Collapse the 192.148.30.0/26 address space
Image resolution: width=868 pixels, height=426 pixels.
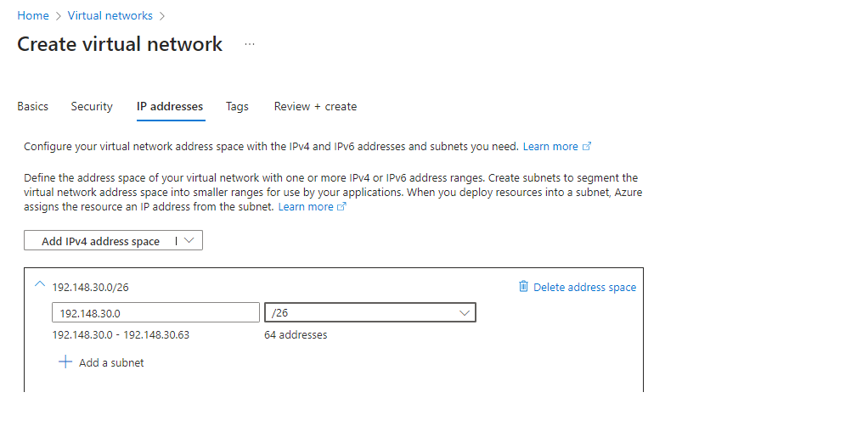tap(39, 286)
